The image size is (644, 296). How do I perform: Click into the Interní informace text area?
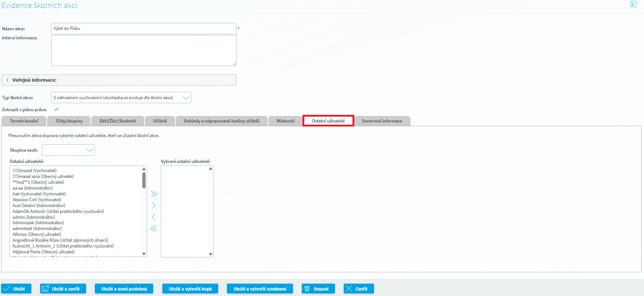(x=143, y=50)
